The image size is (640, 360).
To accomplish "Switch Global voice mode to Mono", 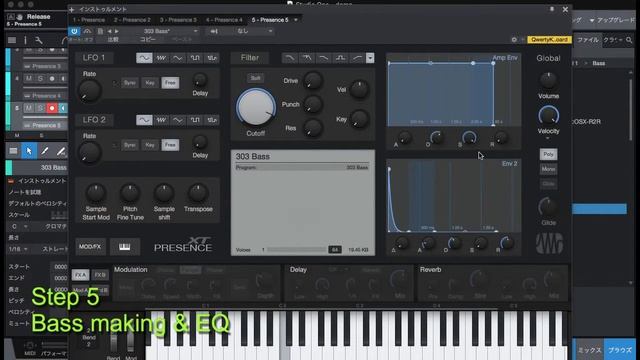I will coord(548,169).
